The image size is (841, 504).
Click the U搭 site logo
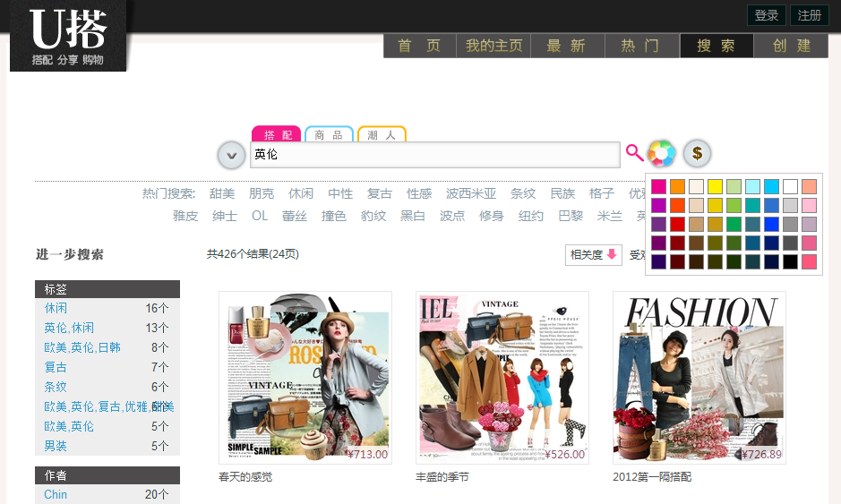tap(69, 36)
